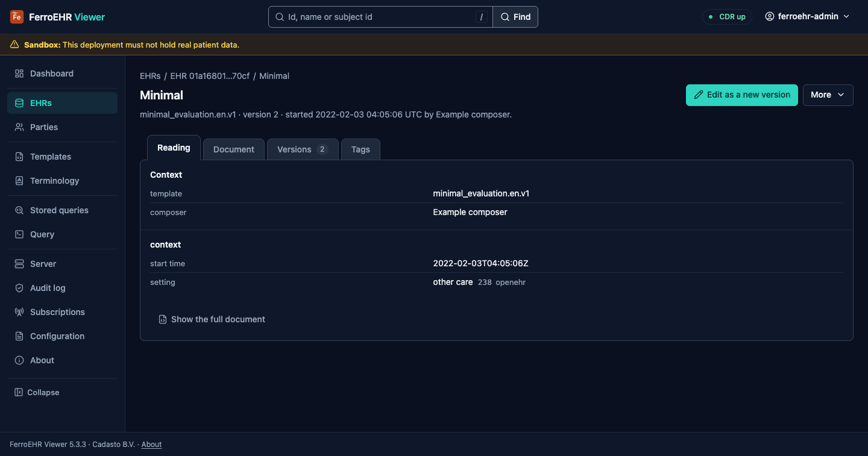The image size is (868, 456).
Task: Click the Sandbox warning message text
Action: [x=131, y=45]
